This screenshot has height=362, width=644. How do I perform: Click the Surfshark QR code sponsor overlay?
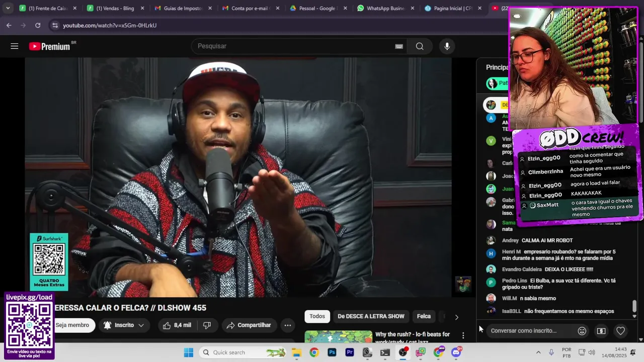coord(49,261)
